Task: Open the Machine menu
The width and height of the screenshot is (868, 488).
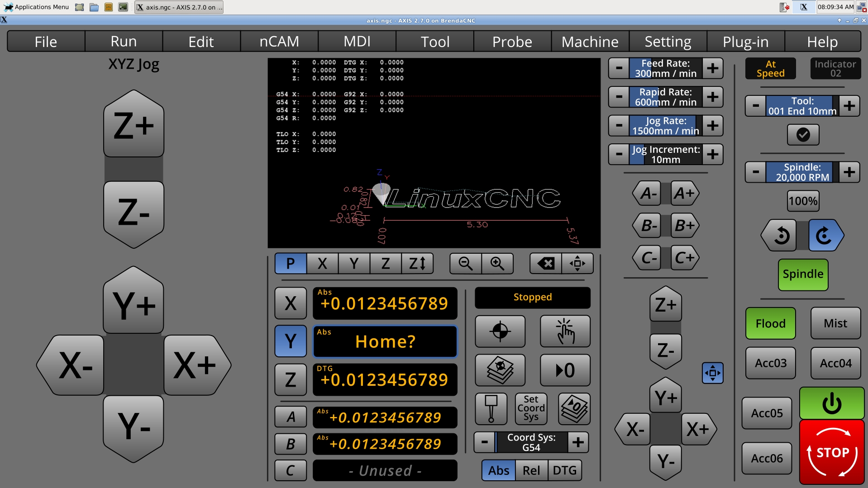Action: 590,42
